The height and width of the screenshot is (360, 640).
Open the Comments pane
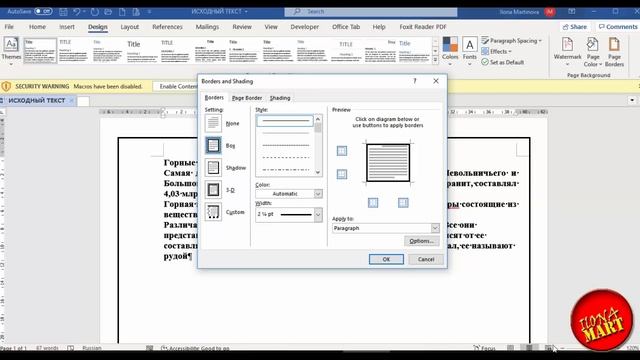tap(618, 27)
